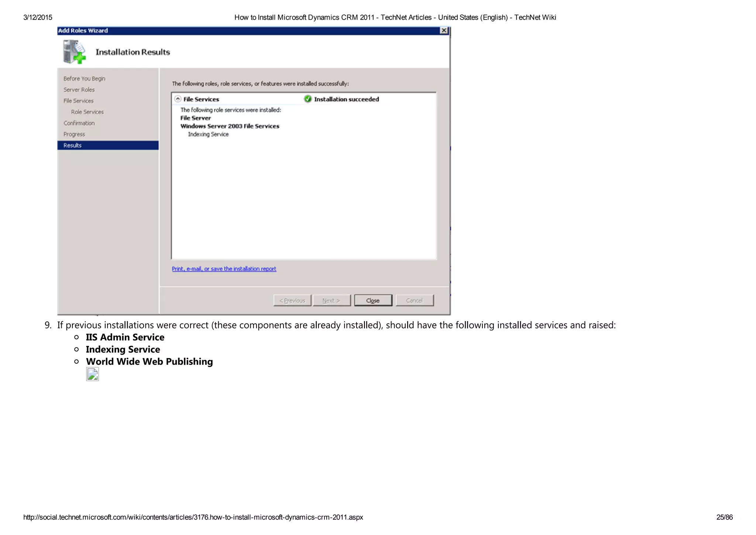
Task: Click the broken image placeholder below list
Action: tap(92, 374)
